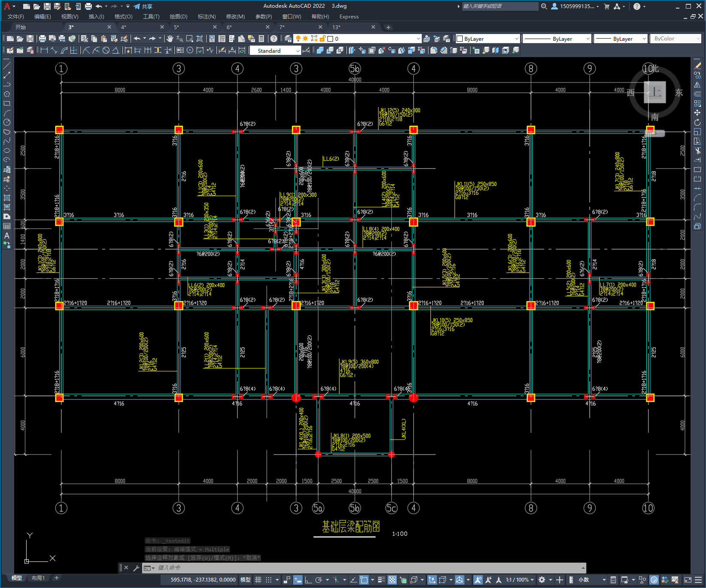Toggle transparency display in status bar
Image resolution: width=706 pixels, height=588 pixels.
click(392, 580)
